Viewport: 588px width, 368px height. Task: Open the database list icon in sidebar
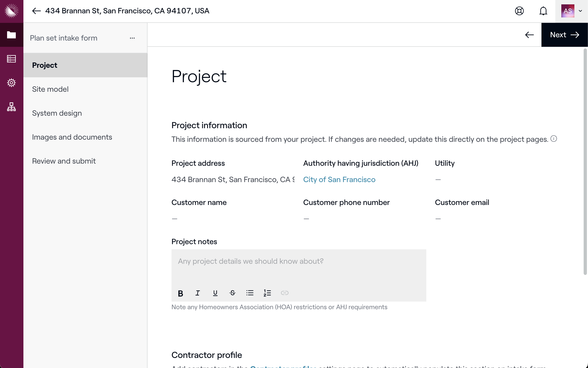tap(11, 59)
